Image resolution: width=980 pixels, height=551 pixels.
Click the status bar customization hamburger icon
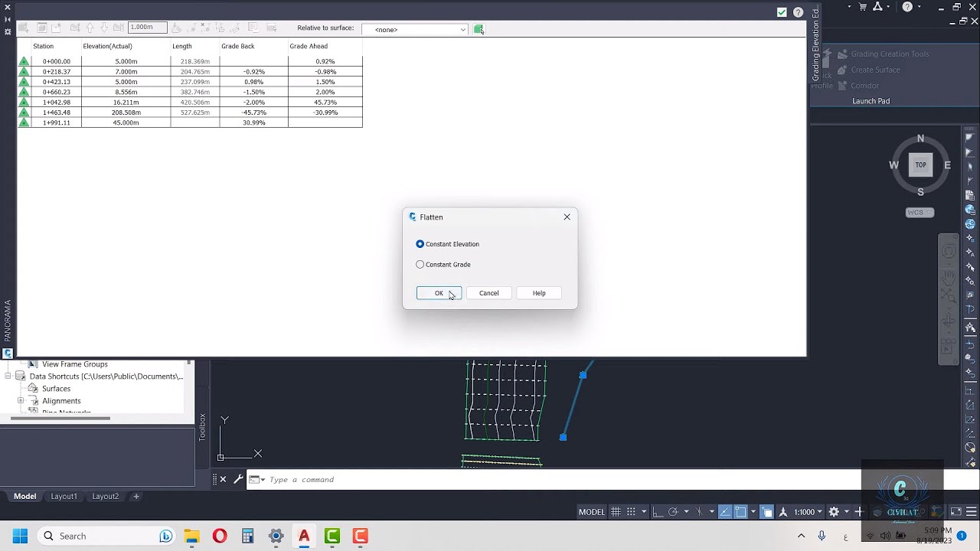tap(973, 512)
